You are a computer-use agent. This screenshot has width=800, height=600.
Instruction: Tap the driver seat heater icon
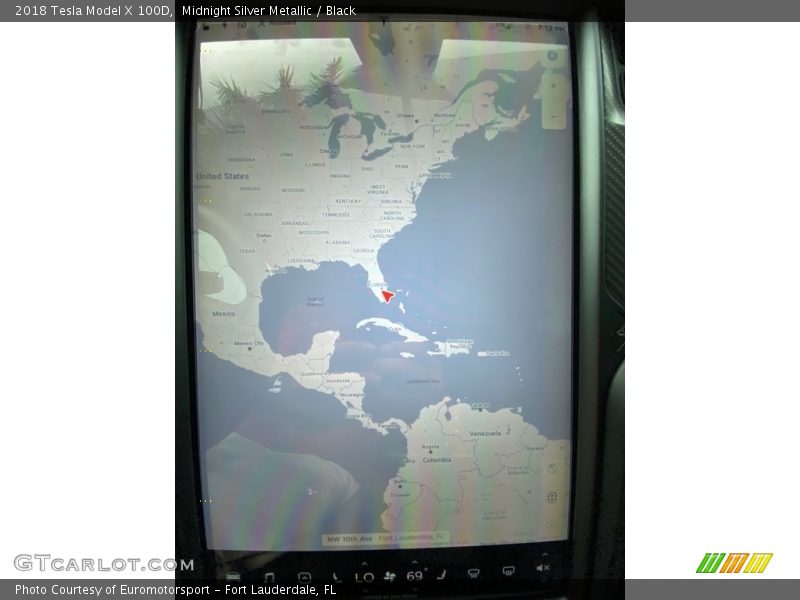point(338,577)
